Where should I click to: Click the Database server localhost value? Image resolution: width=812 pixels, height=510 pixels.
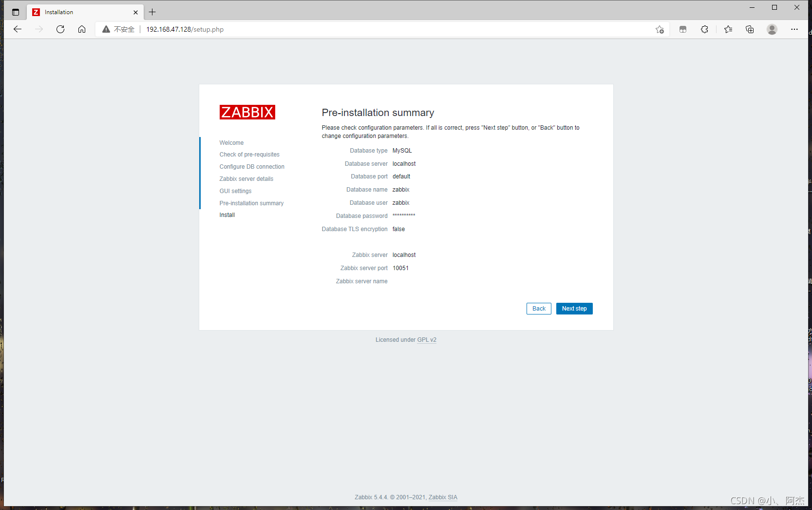[404, 164]
